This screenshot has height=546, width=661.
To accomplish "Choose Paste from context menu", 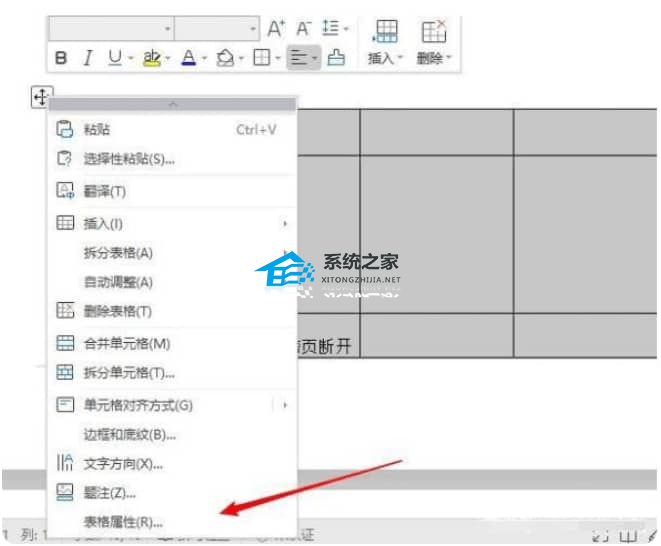I will click(173, 129).
